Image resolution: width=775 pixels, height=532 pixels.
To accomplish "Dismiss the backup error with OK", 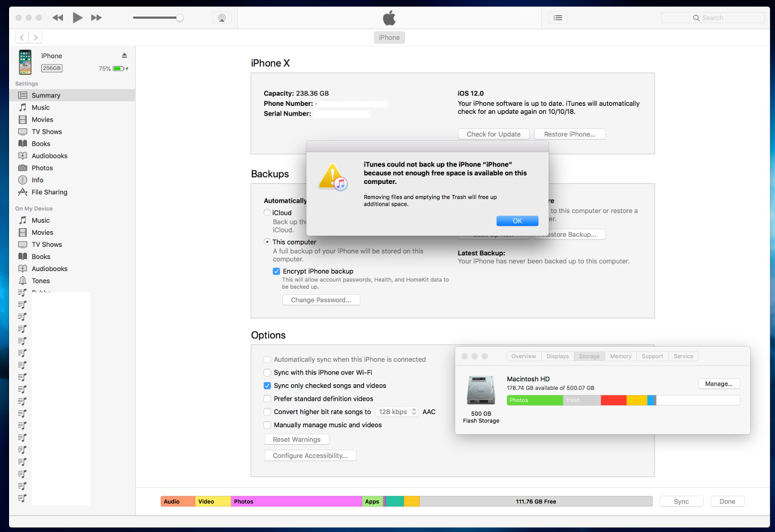I will click(517, 221).
